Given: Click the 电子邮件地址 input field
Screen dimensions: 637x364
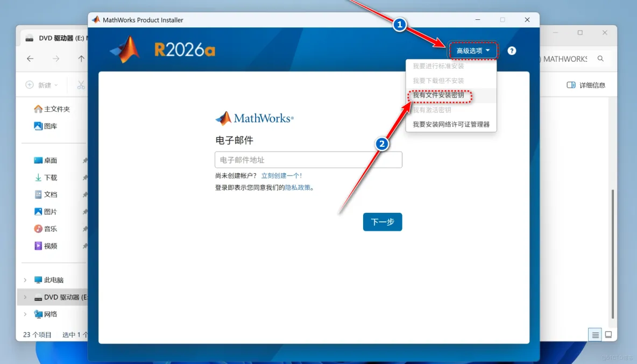Looking at the screenshot, I should 308,160.
